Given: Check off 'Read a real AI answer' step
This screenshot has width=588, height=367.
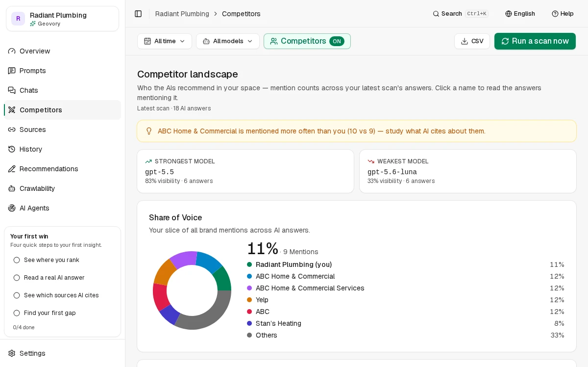Looking at the screenshot, I should (17, 278).
